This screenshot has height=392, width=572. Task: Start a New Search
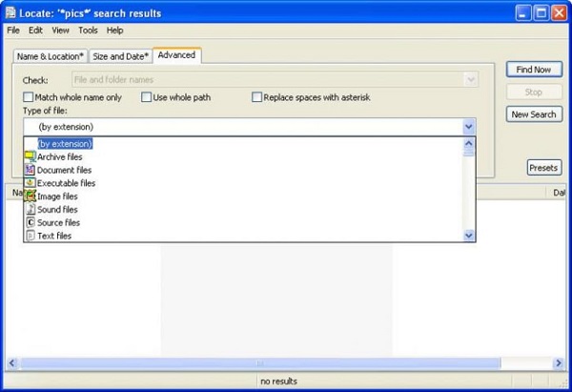(534, 114)
